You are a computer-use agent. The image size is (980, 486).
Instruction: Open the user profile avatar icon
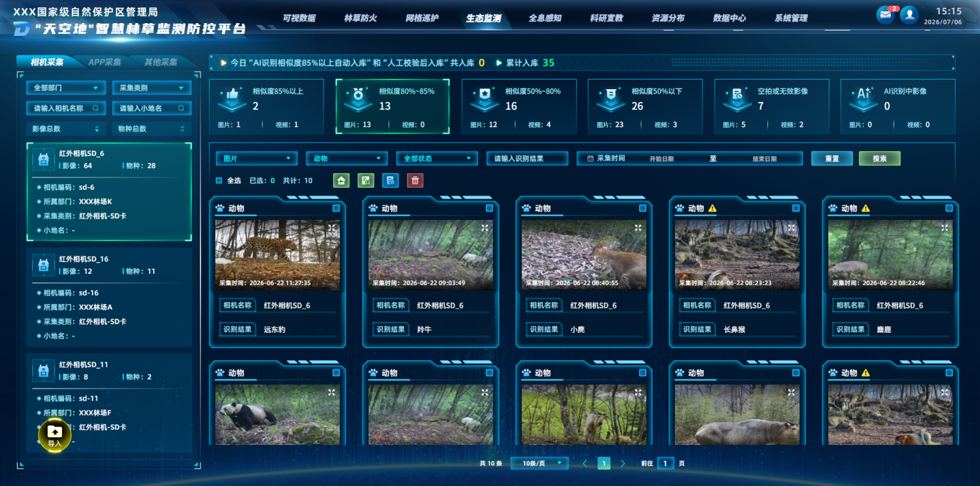pyautogui.click(x=909, y=15)
